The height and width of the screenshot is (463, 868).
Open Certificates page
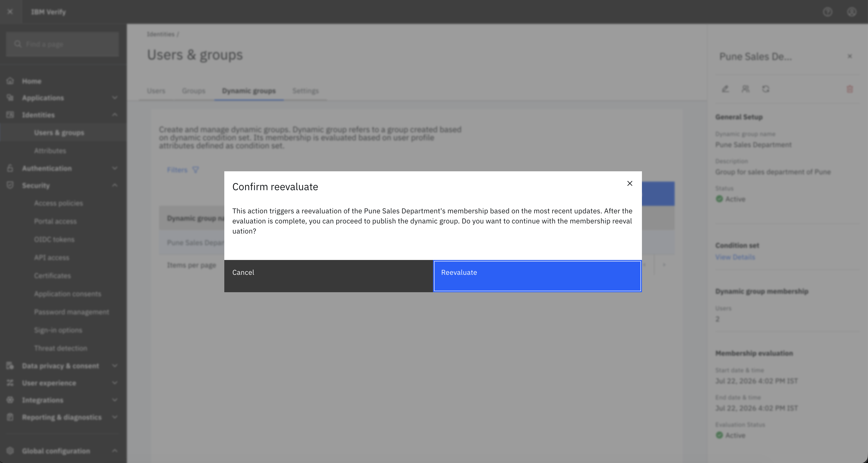pyautogui.click(x=52, y=276)
